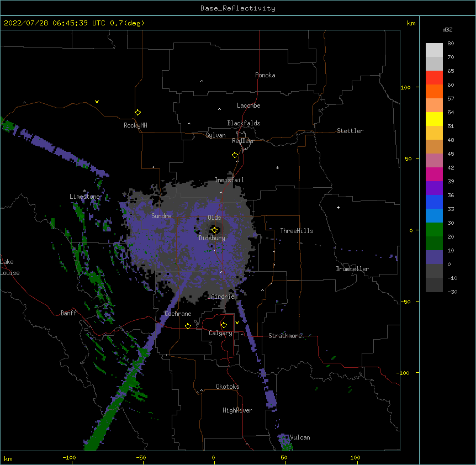Click the 45 value on dBZ scale

(451, 154)
